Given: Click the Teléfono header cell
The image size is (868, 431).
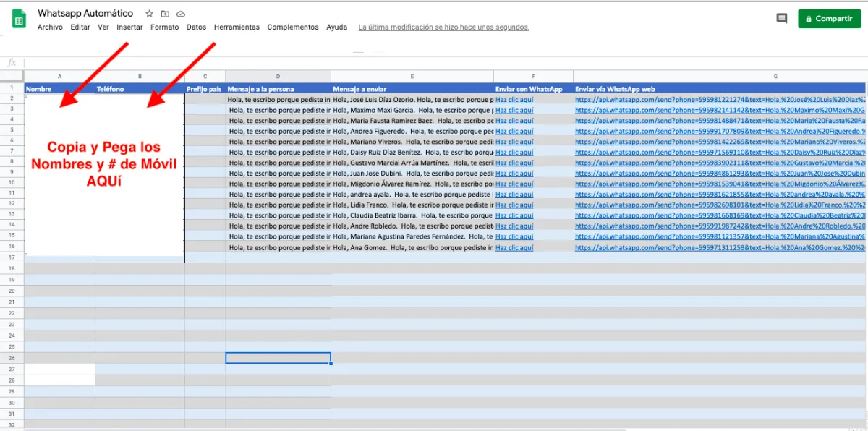Looking at the screenshot, I should 140,89.
